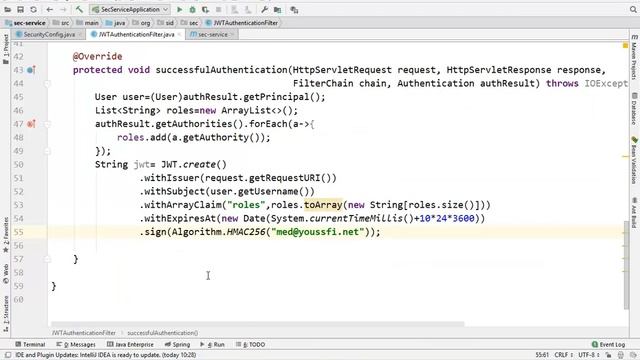Click the override gutter icon on line 43
The width and height of the screenshot is (640, 360).
coord(31,70)
